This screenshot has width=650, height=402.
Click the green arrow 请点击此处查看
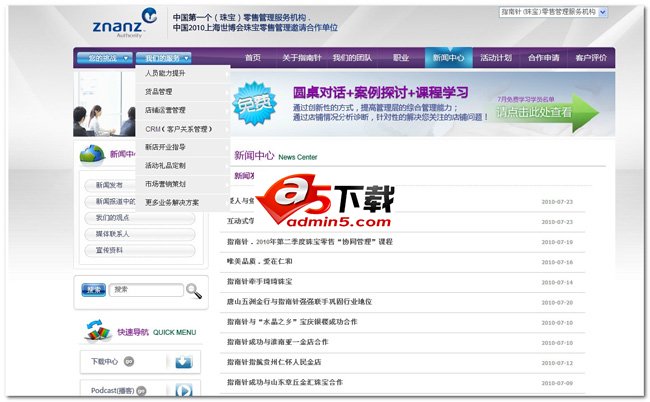(x=547, y=112)
